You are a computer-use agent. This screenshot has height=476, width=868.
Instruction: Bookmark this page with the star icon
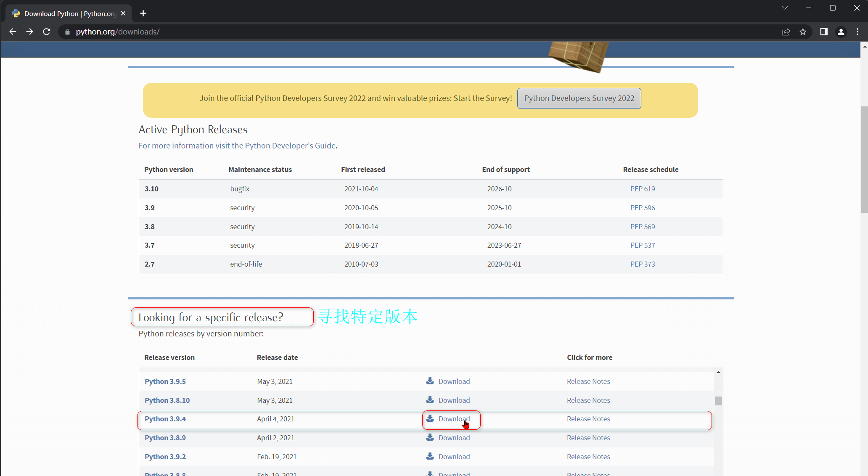pyautogui.click(x=803, y=32)
